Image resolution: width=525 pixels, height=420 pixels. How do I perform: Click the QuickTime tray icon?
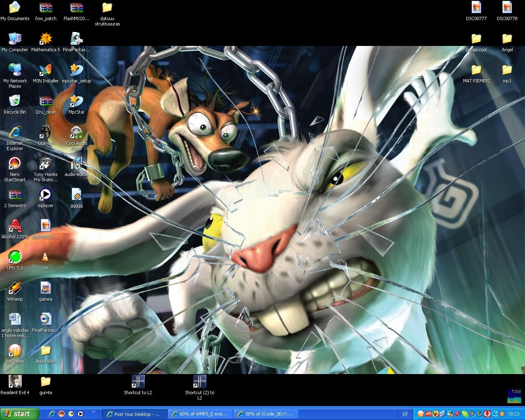coord(495,414)
